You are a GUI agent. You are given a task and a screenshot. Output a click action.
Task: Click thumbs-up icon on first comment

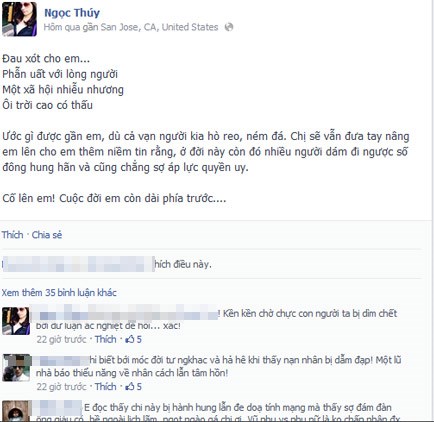pos(129,339)
